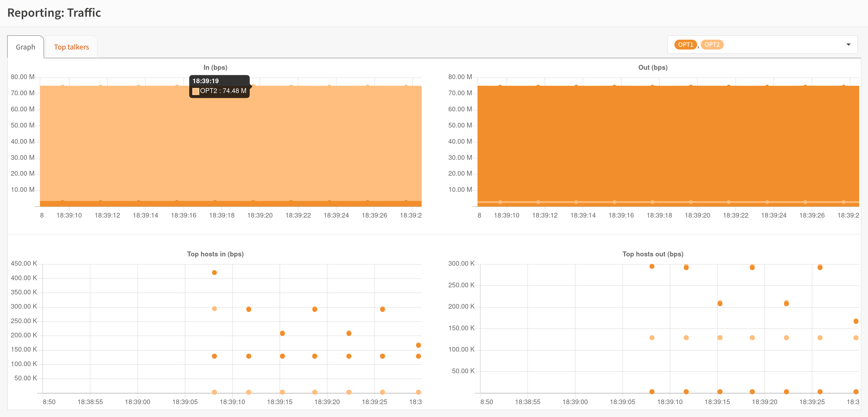Click the 'Top hosts out (bps)' title
This screenshot has width=868, height=417.
tap(653, 254)
